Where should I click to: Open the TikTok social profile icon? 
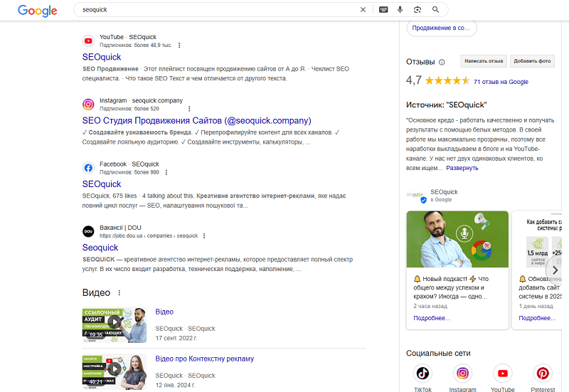coord(422,373)
